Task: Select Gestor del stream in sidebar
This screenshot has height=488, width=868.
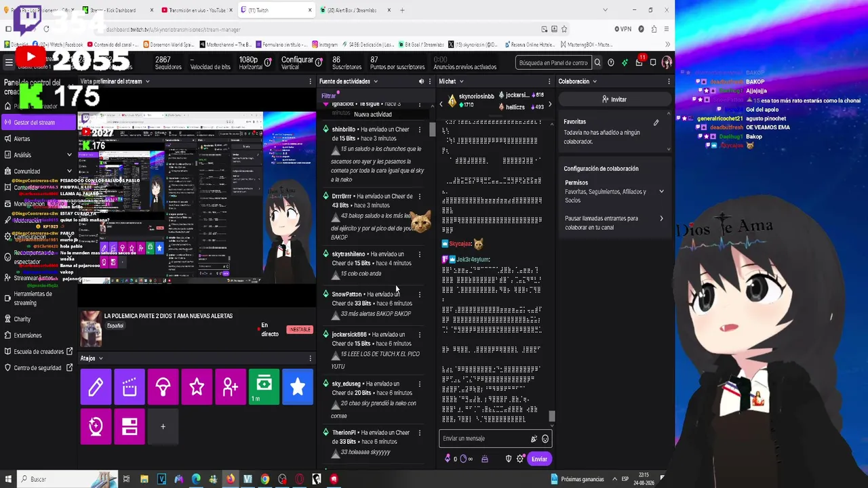Action: (x=39, y=123)
